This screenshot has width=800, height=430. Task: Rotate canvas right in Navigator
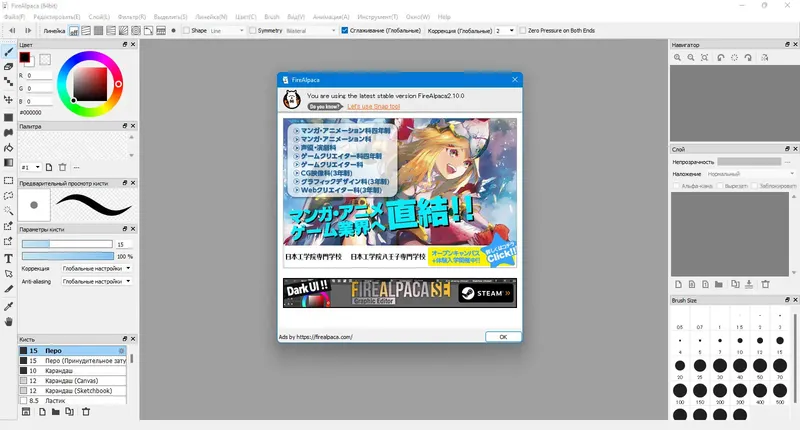[x=748, y=58]
